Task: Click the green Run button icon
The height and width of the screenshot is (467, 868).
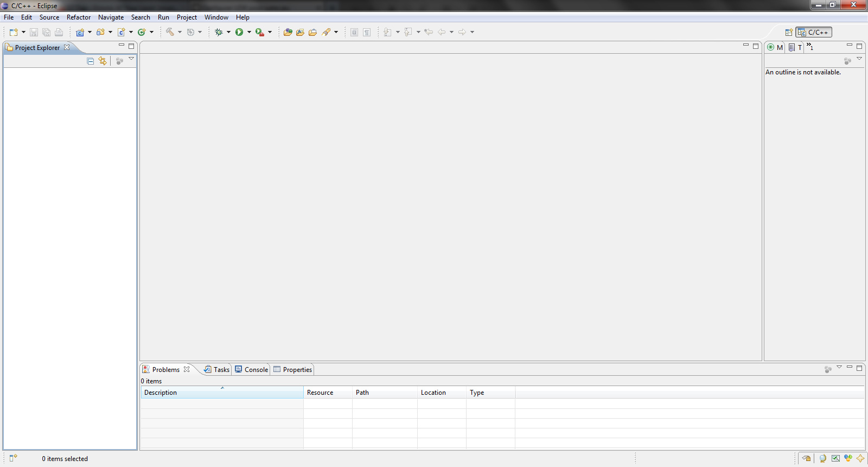Action: [x=239, y=32]
